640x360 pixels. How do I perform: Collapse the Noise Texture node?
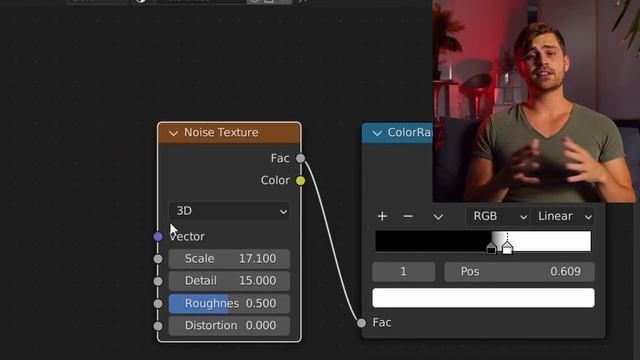173,133
